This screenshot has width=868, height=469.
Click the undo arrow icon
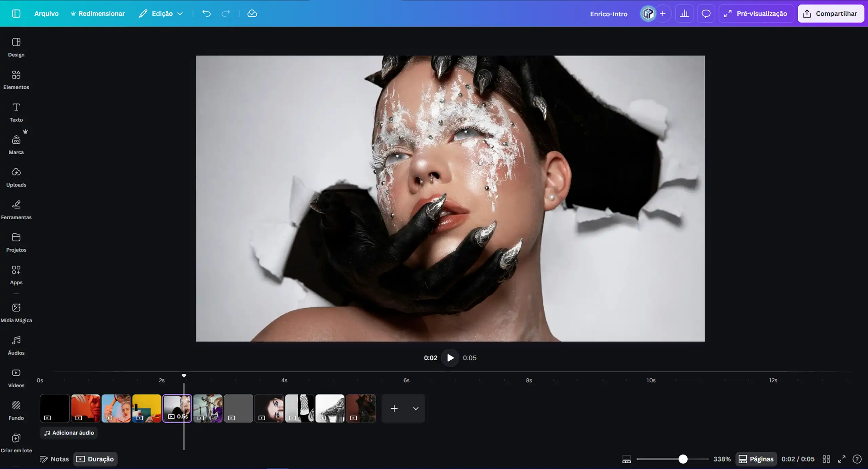pos(206,14)
